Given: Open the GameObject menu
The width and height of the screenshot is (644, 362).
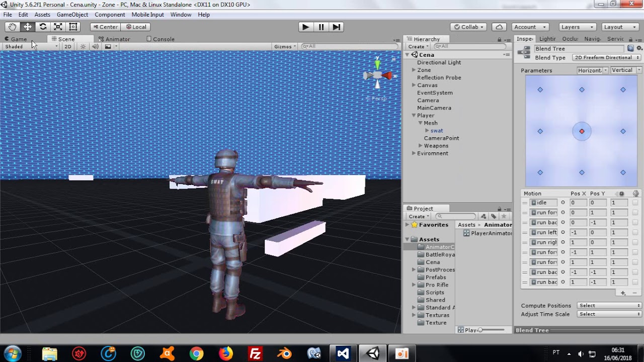Looking at the screenshot, I should [72, 15].
